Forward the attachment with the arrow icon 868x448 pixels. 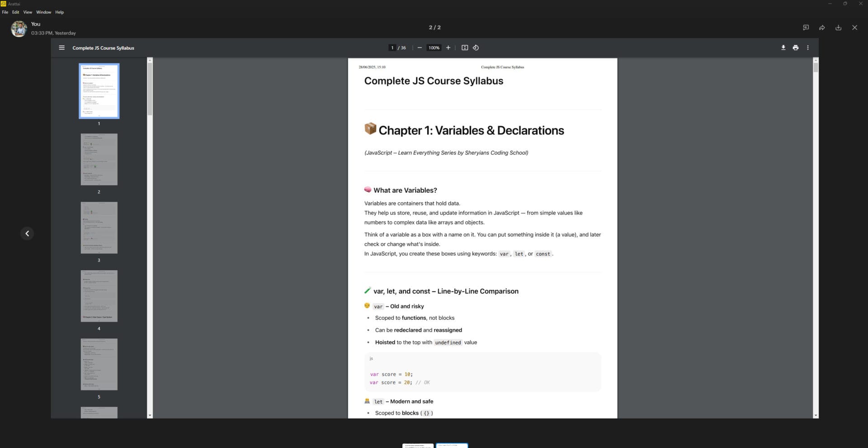click(822, 28)
